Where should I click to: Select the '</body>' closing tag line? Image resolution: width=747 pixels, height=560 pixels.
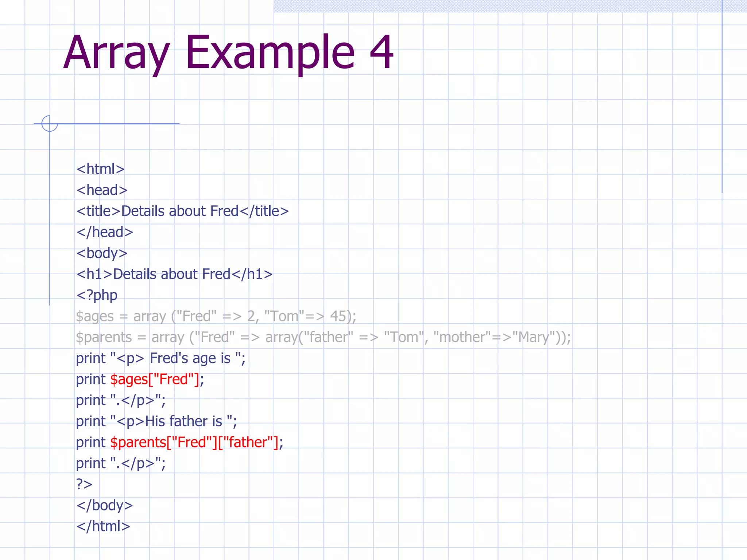(105, 506)
